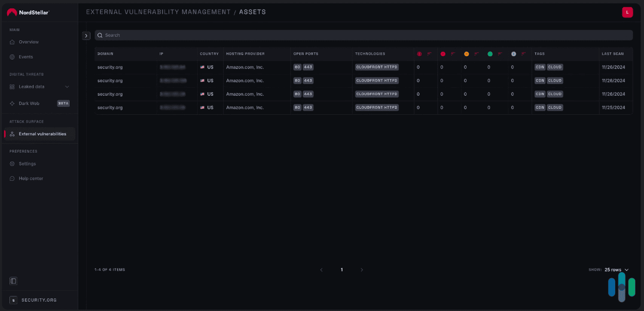
Task: Select page 1 in pagination
Action: coord(342,269)
